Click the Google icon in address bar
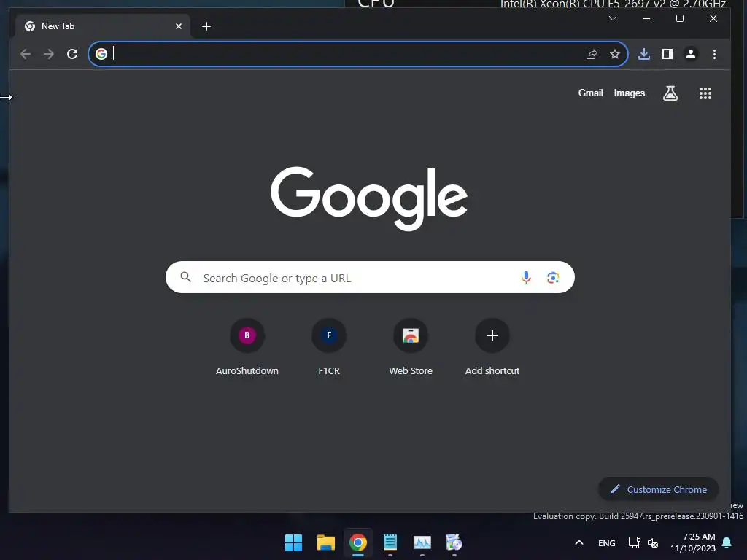The image size is (747, 560). pos(101,54)
